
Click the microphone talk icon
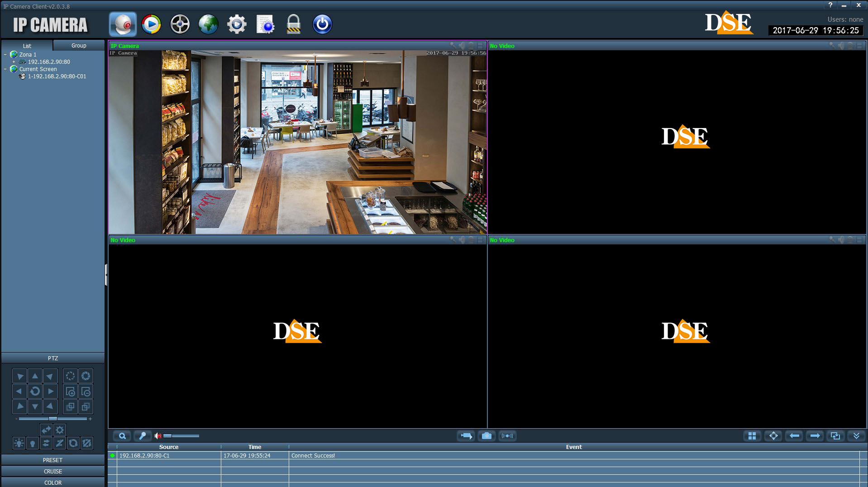[x=143, y=436]
